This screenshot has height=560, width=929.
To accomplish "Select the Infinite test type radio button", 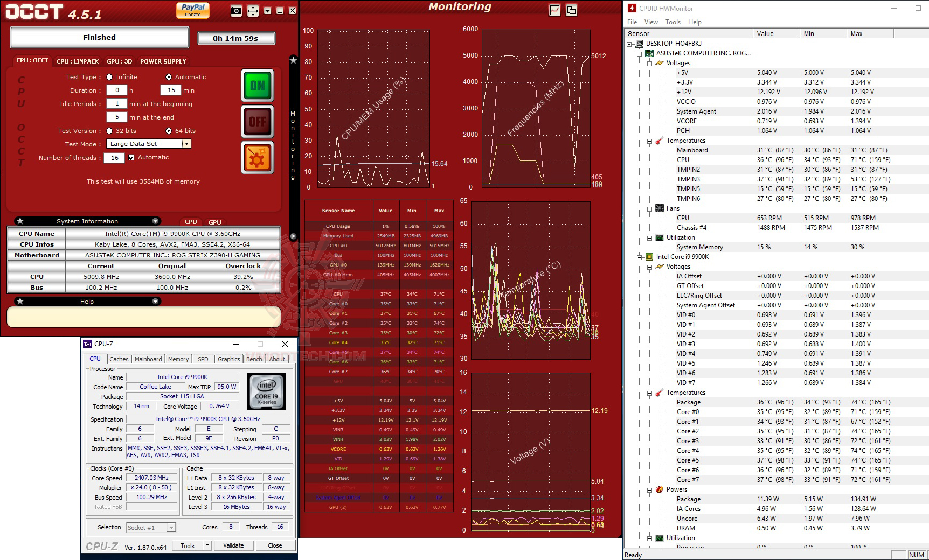I will [x=109, y=77].
